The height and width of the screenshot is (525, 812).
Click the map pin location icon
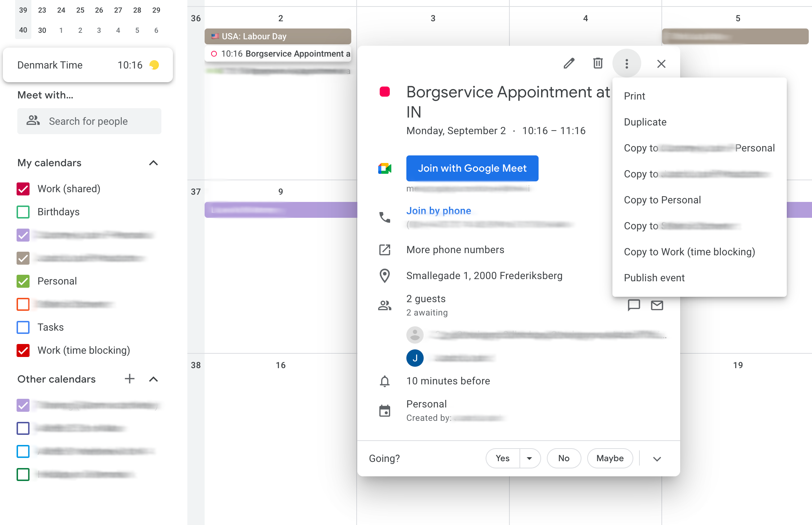click(x=385, y=275)
